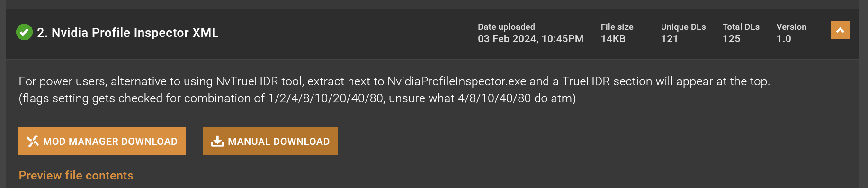Click the version number 1.0
This screenshot has height=188, width=868.
coord(784,39)
